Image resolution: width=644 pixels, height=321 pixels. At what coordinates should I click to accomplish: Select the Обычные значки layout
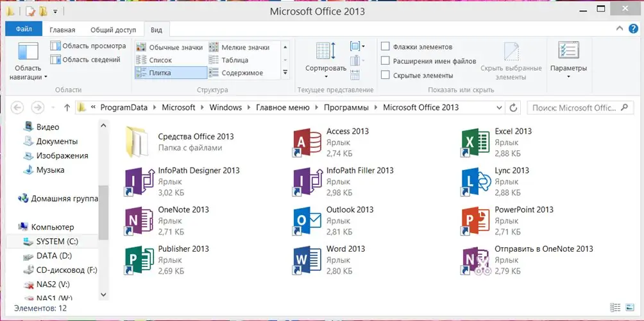click(170, 48)
